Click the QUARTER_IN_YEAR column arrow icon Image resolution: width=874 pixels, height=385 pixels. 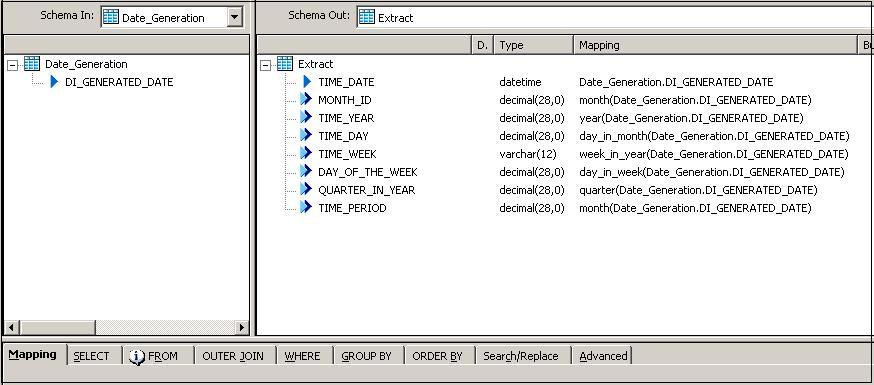[306, 189]
